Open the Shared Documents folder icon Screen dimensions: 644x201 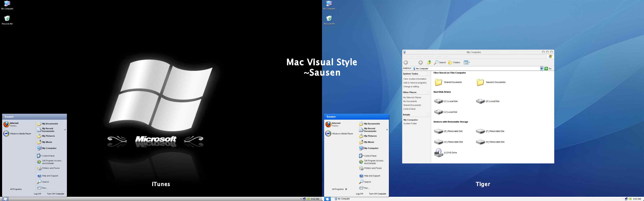(x=439, y=82)
